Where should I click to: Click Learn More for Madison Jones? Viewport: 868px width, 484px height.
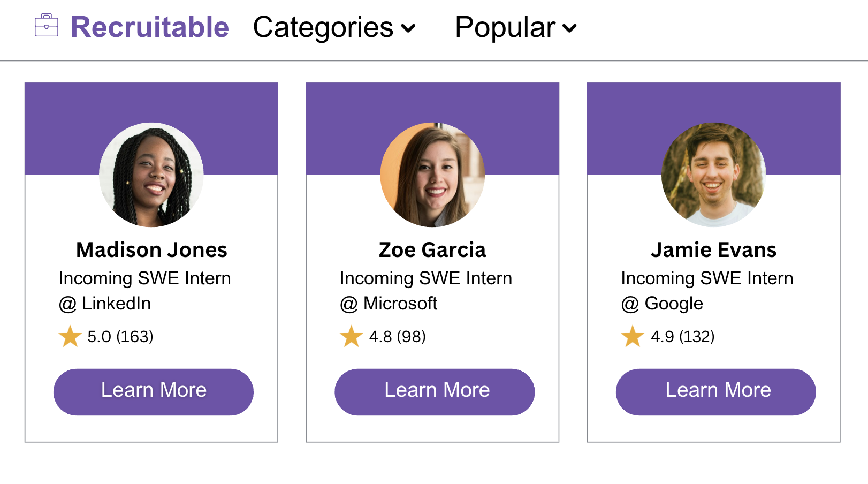154,391
